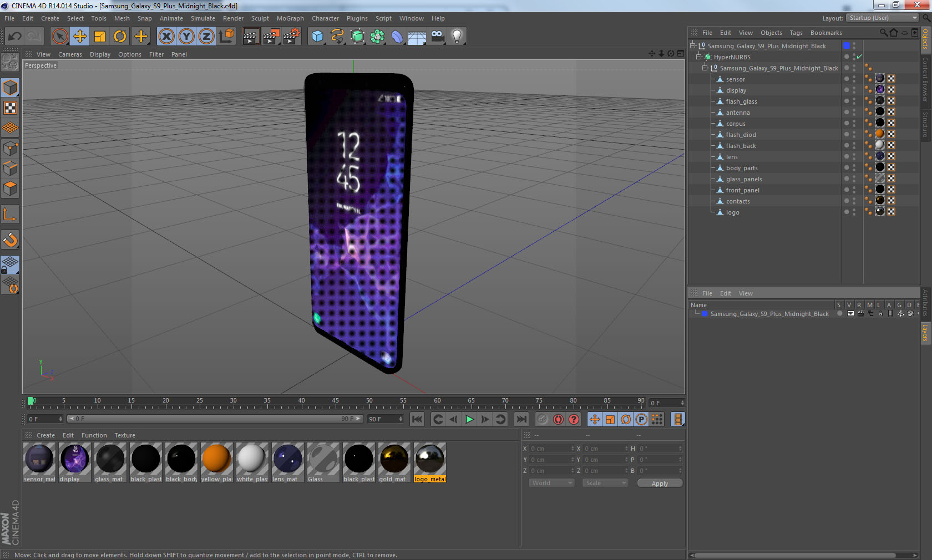Add a camera object
Screen dimensions: 932x560
[x=437, y=37]
